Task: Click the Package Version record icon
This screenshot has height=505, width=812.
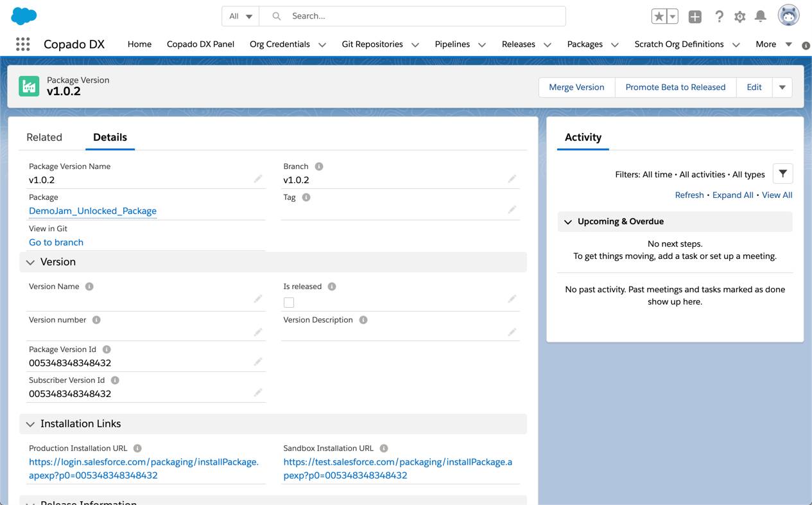Action: [28, 85]
